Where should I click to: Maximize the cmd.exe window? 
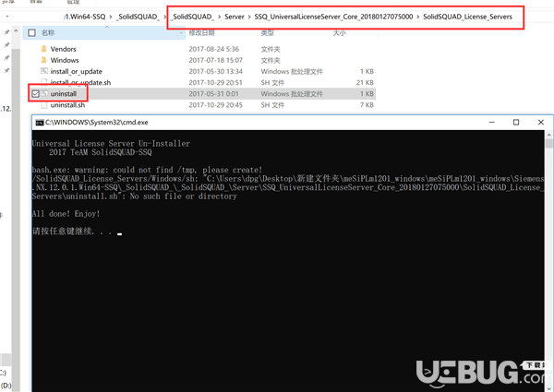pyautogui.click(x=516, y=123)
